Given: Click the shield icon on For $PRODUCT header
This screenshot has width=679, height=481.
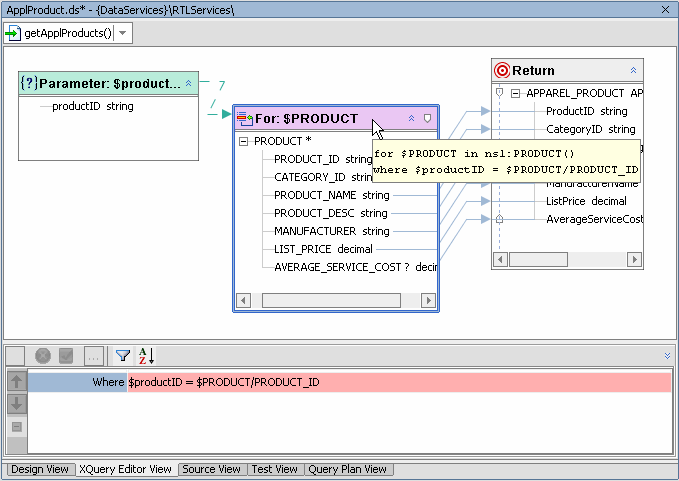Looking at the screenshot, I should 427,118.
